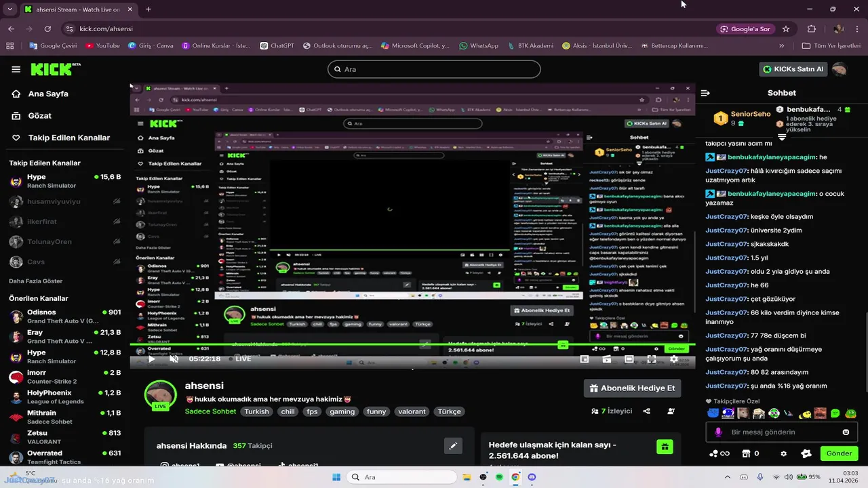The height and width of the screenshot is (488, 868).
Task: Select the Sadece Sohbet category link
Action: click(x=210, y=411)
